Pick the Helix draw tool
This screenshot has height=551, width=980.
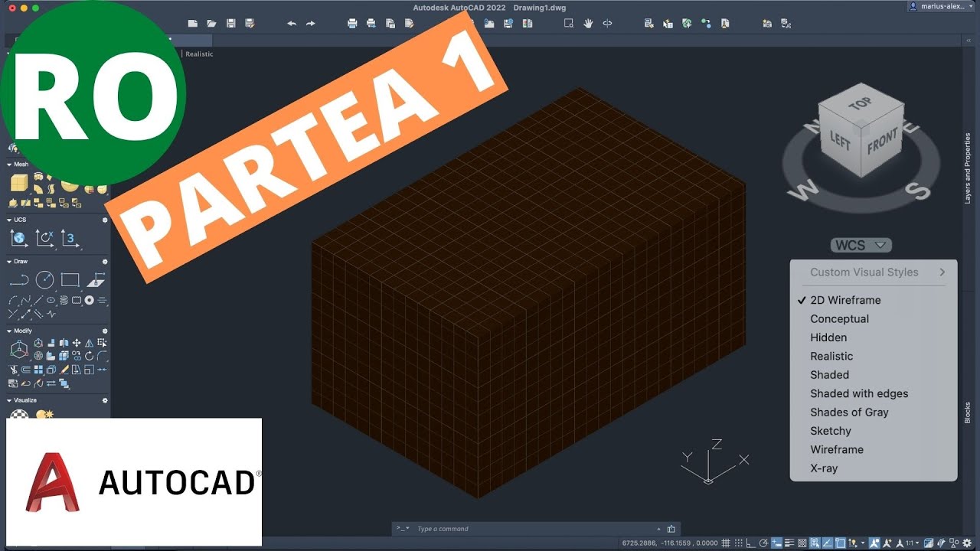64,300
